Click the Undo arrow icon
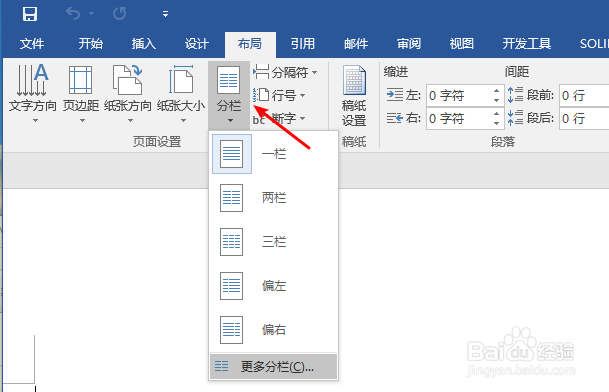The width and height of the screenshot is (609, 392). (73, 14)
